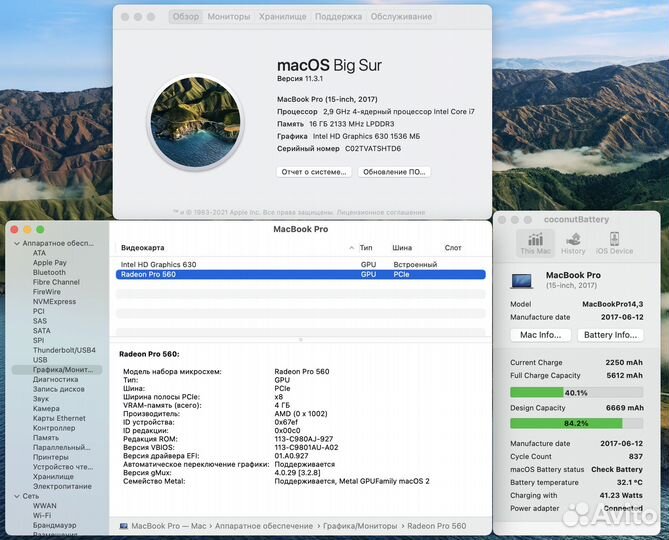This screenshot has height=540, width=669.
Task: Click the 84.2% design capacity bar
Action: (x=576, y=423)
